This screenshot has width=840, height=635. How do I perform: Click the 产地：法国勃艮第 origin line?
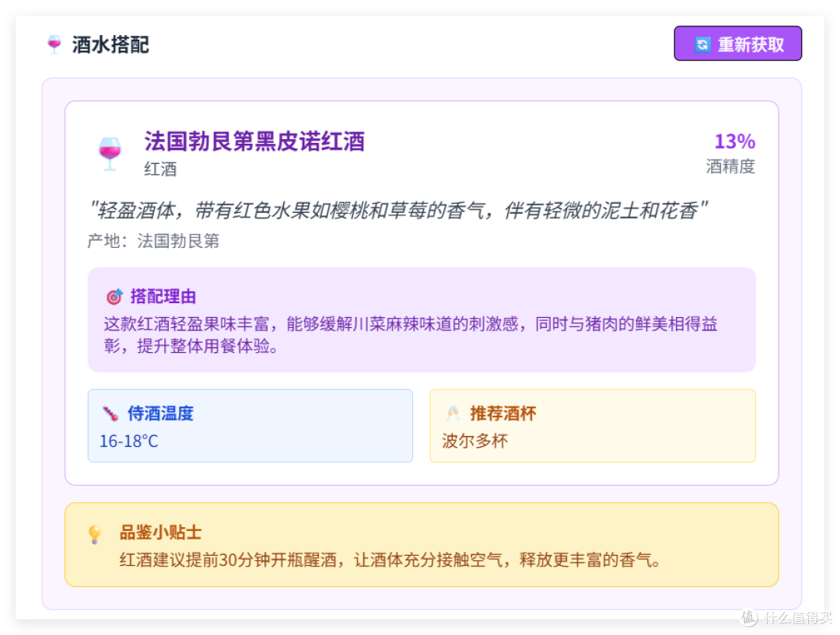(154, 241)
